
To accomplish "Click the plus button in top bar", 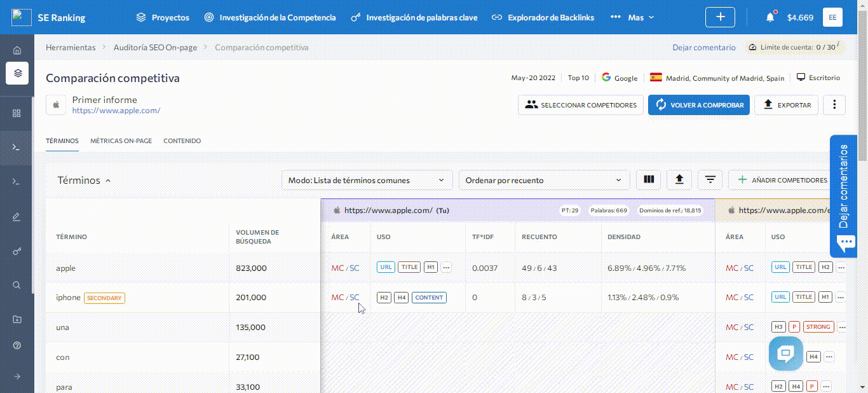I will coord(721,17).
